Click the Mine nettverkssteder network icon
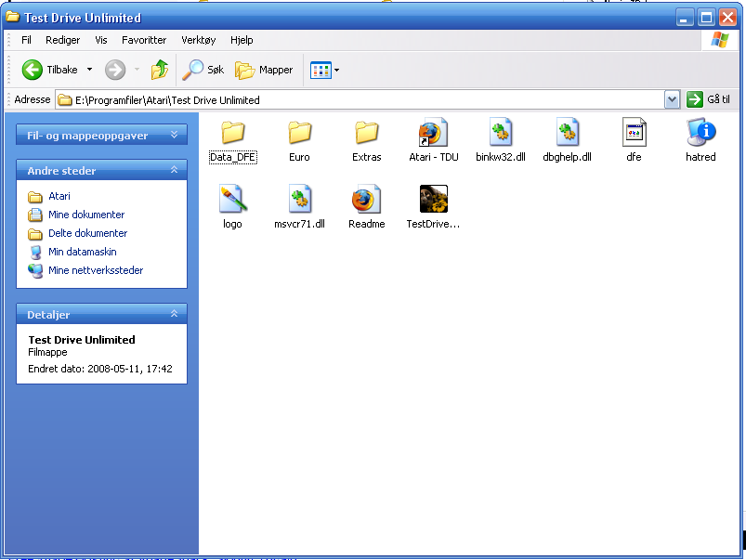The height and width of the screenshot is (560, 746). pyautogui.click(x=35, y=271)
